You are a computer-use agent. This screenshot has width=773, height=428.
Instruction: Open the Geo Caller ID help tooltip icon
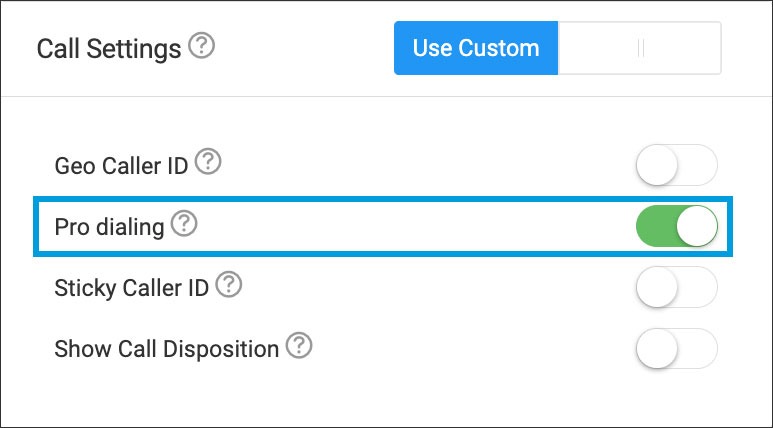point(208,162)
